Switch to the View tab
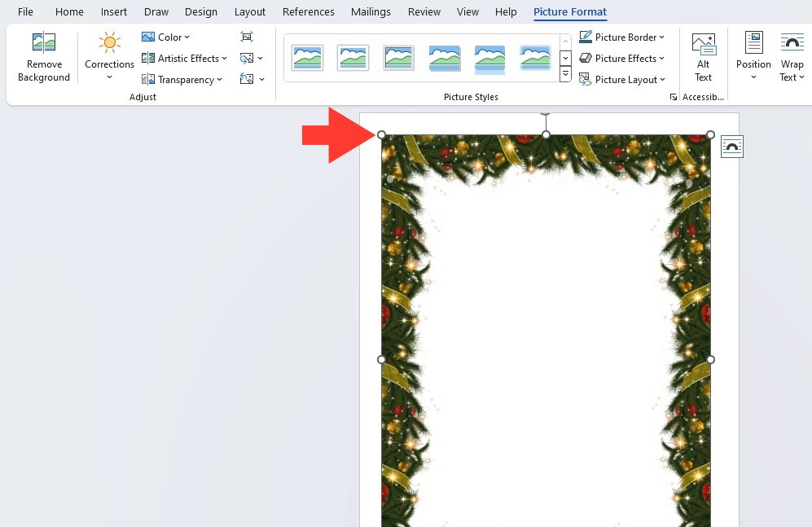The height and width of the screenshot is (527, 812). 467,11
